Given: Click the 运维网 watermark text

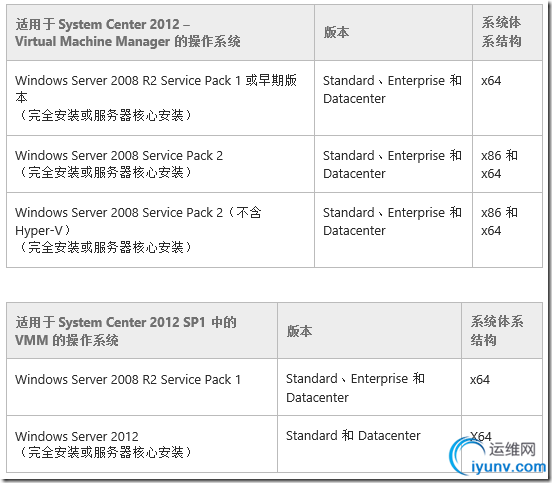Looking at the screenshot, I should coord(512,449).
